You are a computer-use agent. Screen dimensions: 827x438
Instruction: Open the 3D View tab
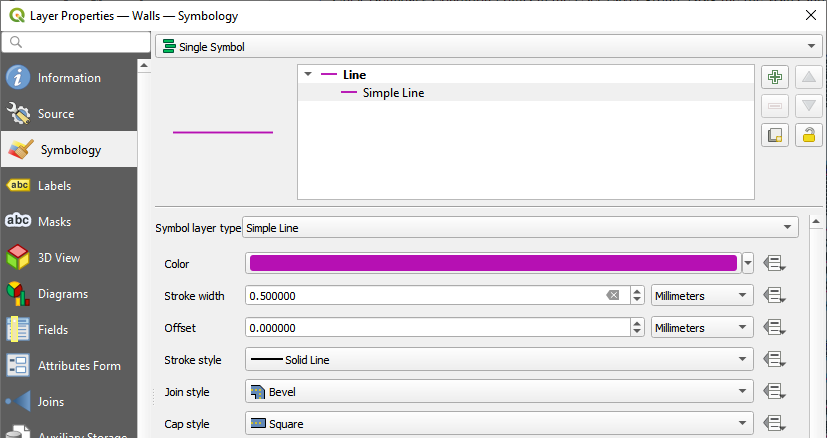pos(58,258)
